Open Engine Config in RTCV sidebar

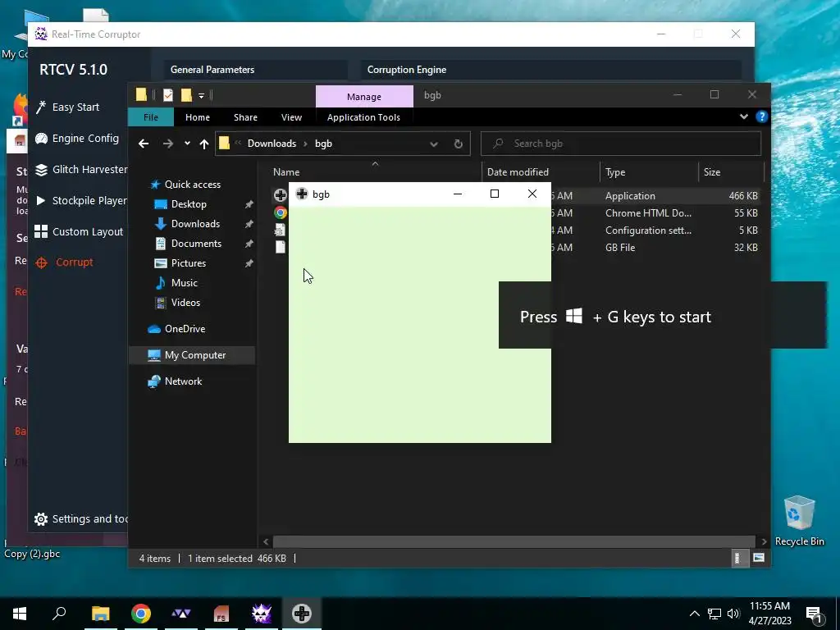click(76, 138)
